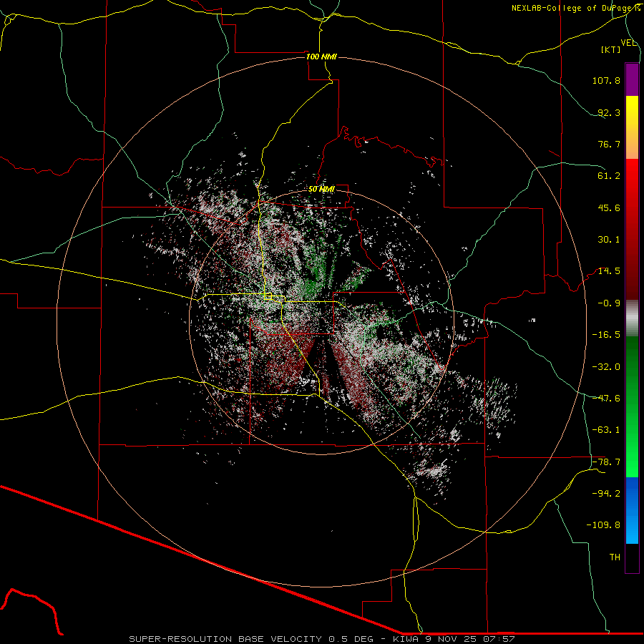Click the 30.1 value on the velocity scale
Screen dimensions: 644x644
pos(609,240)
